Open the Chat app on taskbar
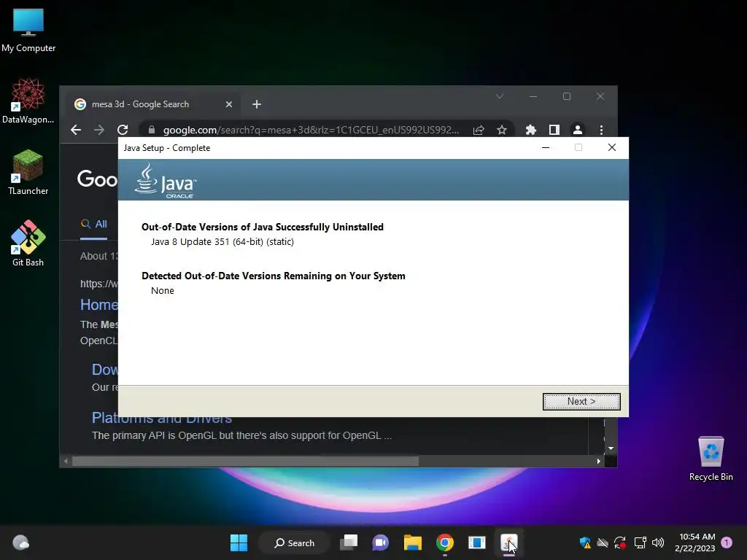Viewport: 747px width, 560px height. [x=380, y=542]
